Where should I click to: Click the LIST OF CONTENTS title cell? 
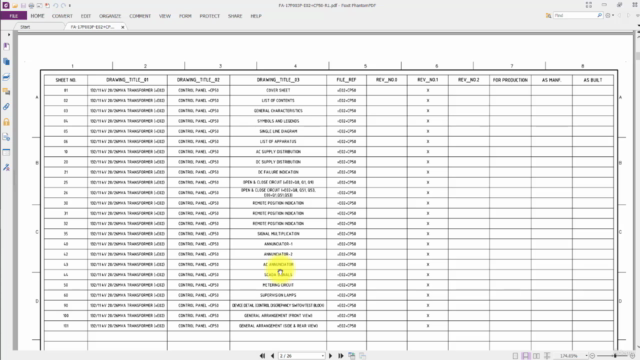(x=278, y=100)
